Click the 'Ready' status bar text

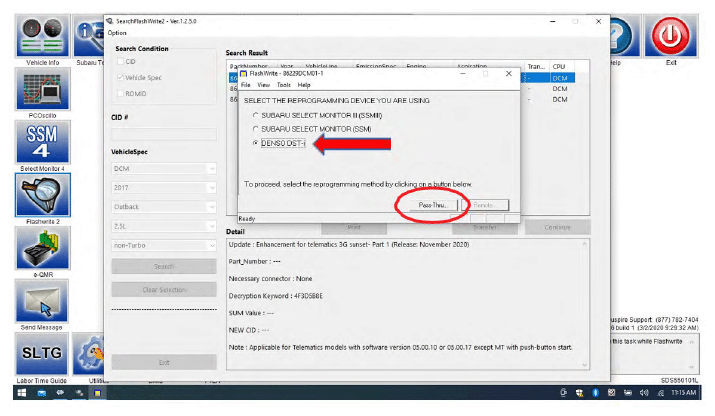click(247, 219)
